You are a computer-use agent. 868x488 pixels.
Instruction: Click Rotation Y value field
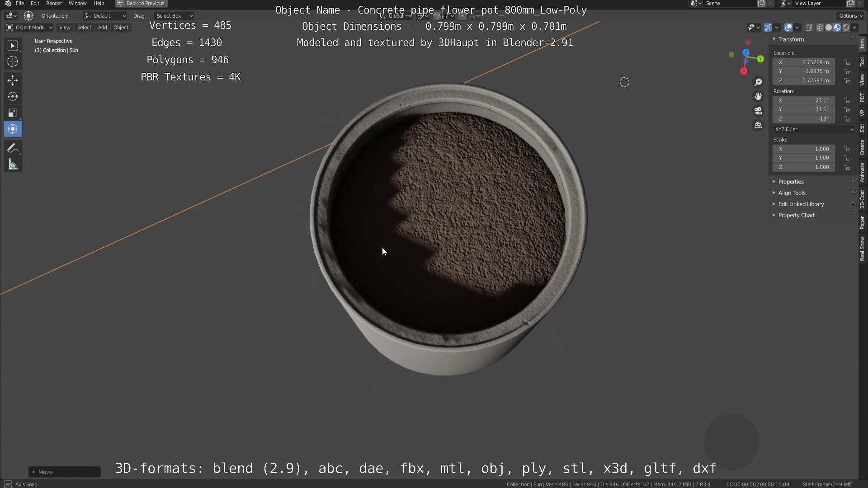(x=804, y=109)
